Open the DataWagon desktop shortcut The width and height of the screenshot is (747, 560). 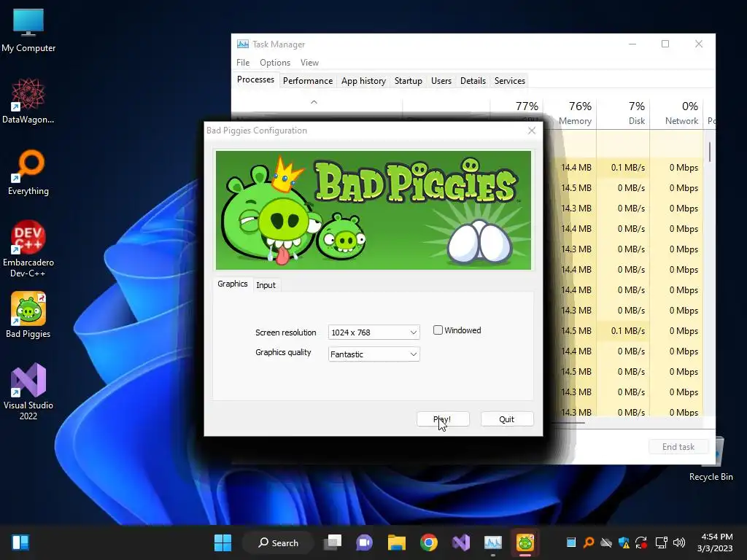click(x=28, y=101)
